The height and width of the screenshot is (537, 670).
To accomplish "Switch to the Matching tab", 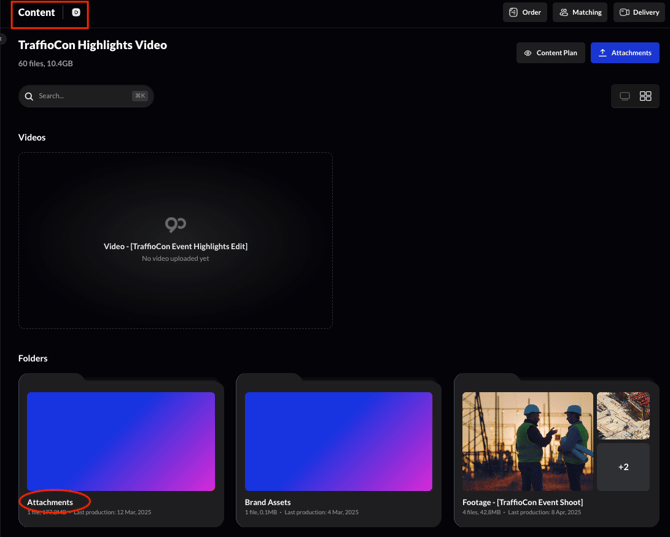I will click(x=580, y=13).
